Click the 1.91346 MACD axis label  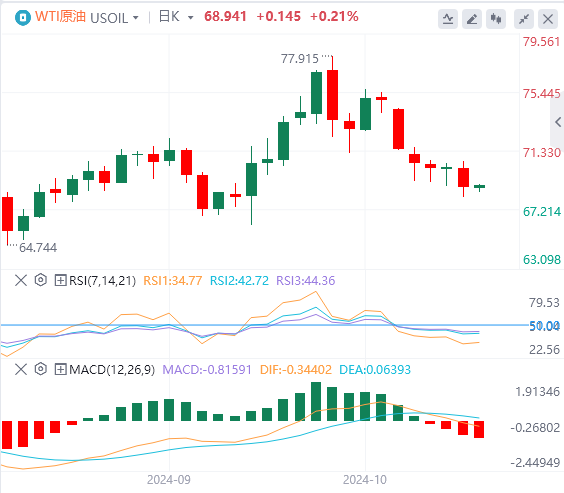click(537, 392)
